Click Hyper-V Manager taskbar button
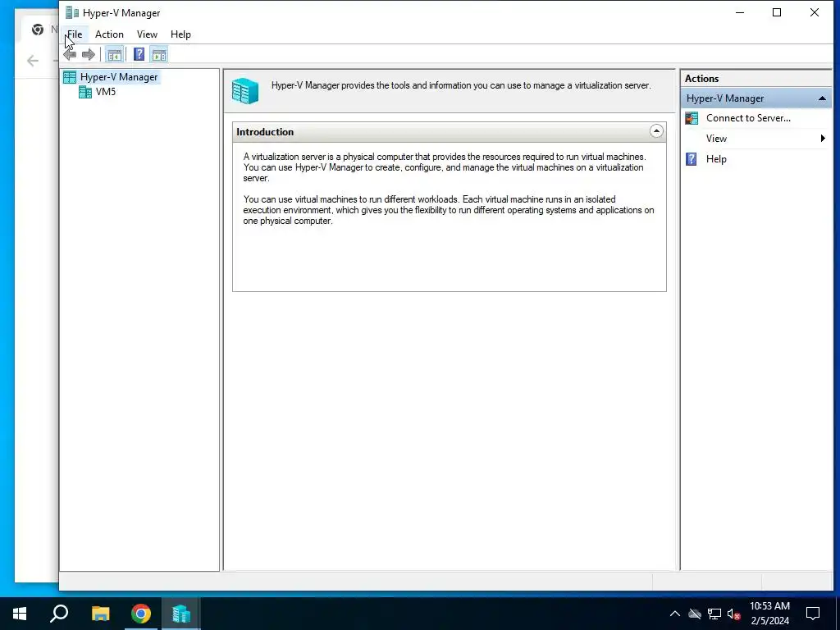The height and width of the screenshot is (630, 840). coord(181,614)
